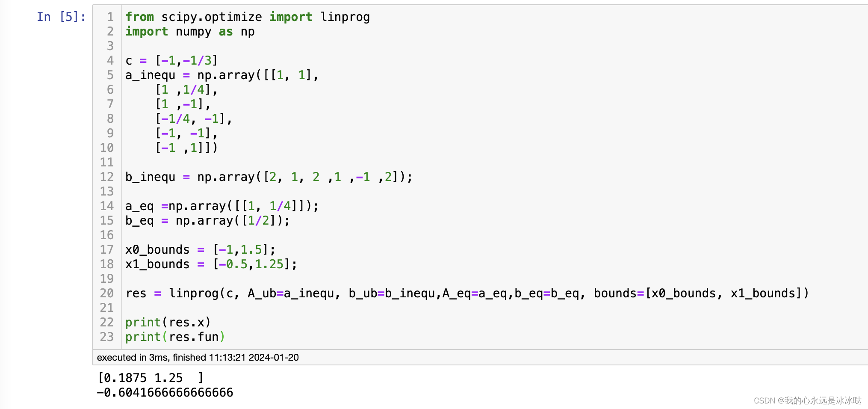Screen dimensions: 868x409
Task: Click the 'print(res.x)' line
Action: coord(168,323)
